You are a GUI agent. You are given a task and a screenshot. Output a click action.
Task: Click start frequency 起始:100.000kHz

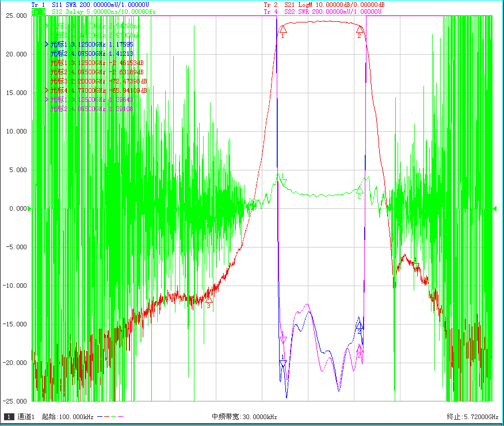[x=67, y=417]
